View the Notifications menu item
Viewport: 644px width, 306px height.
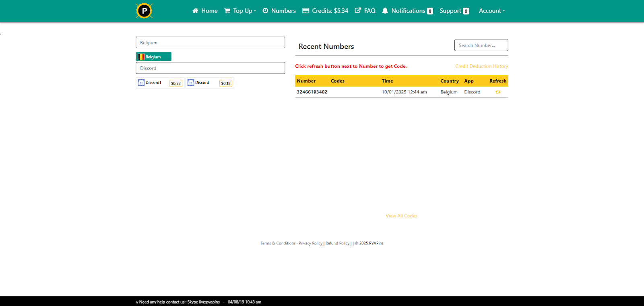407,11
